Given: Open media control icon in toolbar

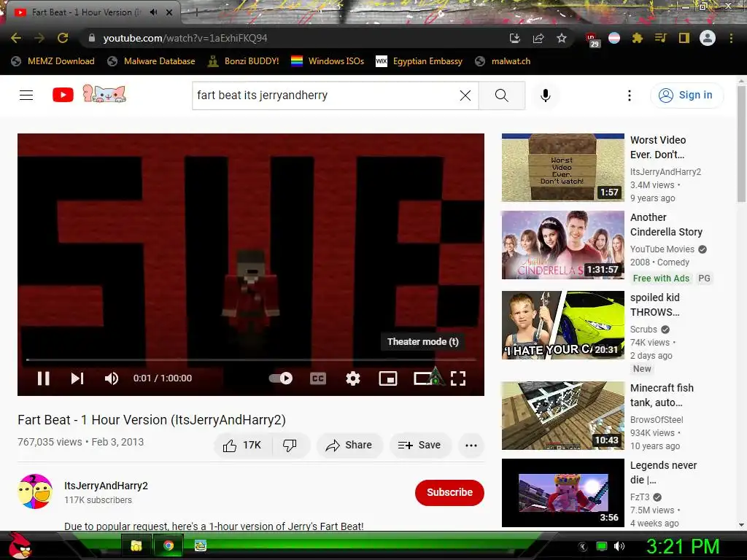Looking at the screenshot, I should tap(661, 38).
